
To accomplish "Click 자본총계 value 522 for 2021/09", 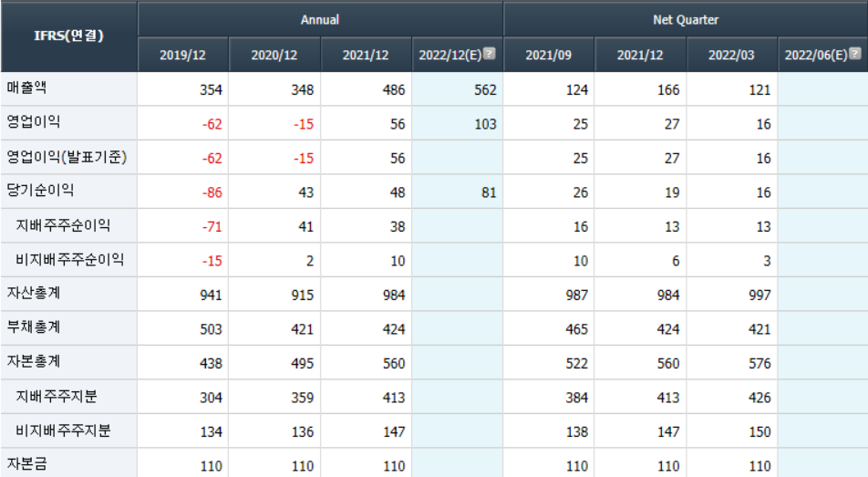I will click(x=577, y=364).
